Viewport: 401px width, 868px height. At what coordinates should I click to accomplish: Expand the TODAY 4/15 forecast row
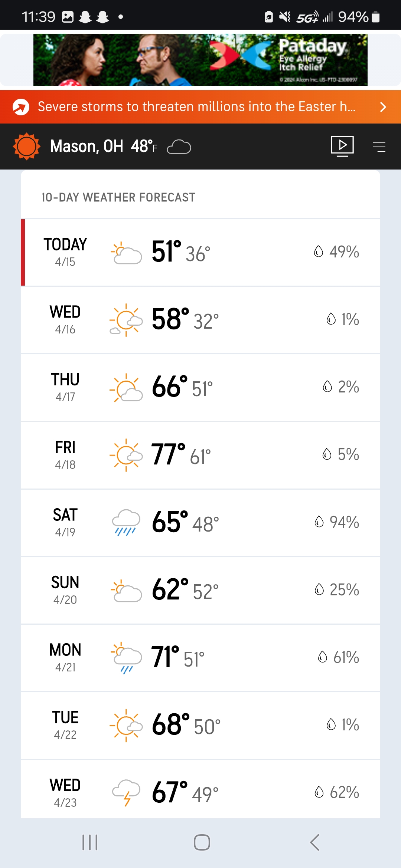click(200, 253)
